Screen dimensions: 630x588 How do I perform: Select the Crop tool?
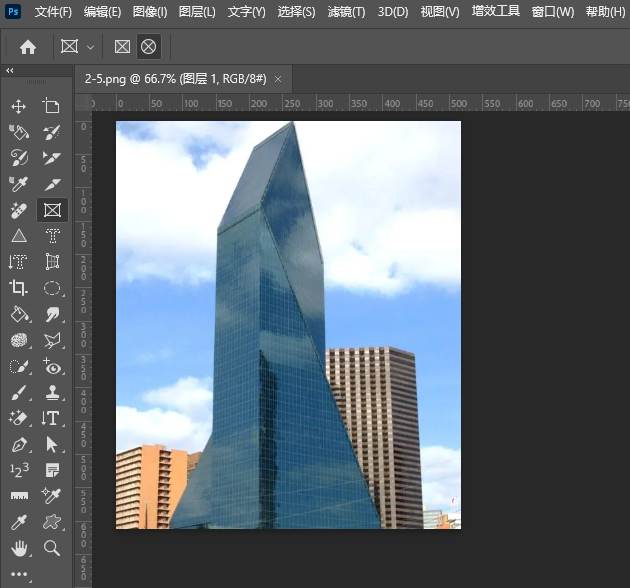pos(18,288)
